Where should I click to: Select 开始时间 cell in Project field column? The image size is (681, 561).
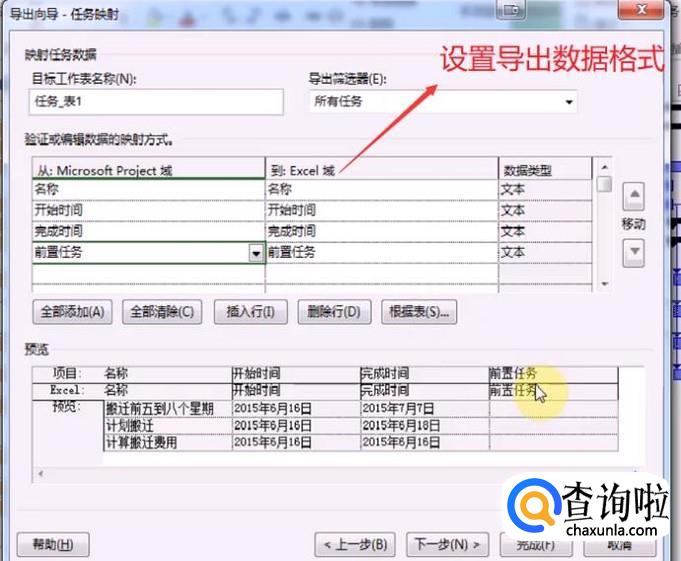coord(149,211)
